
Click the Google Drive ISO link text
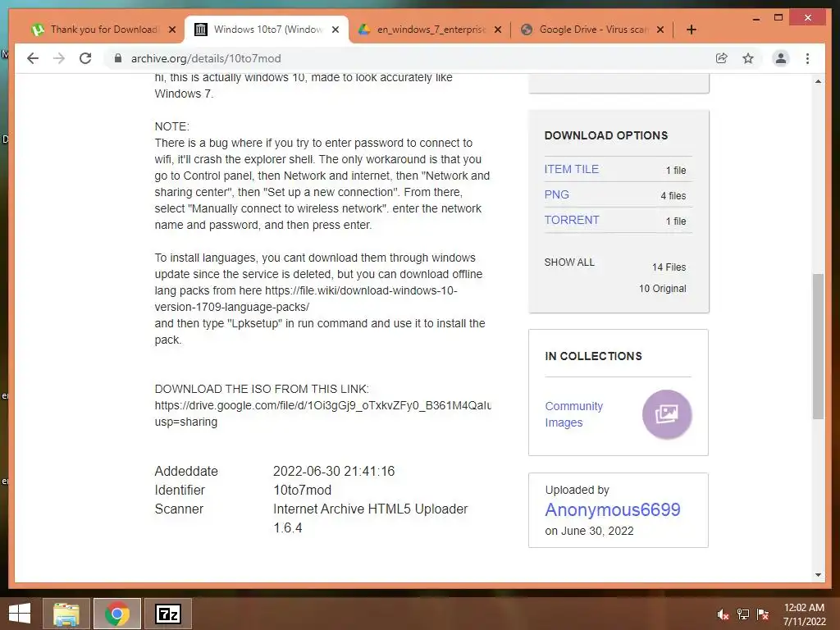coord(322,413)
